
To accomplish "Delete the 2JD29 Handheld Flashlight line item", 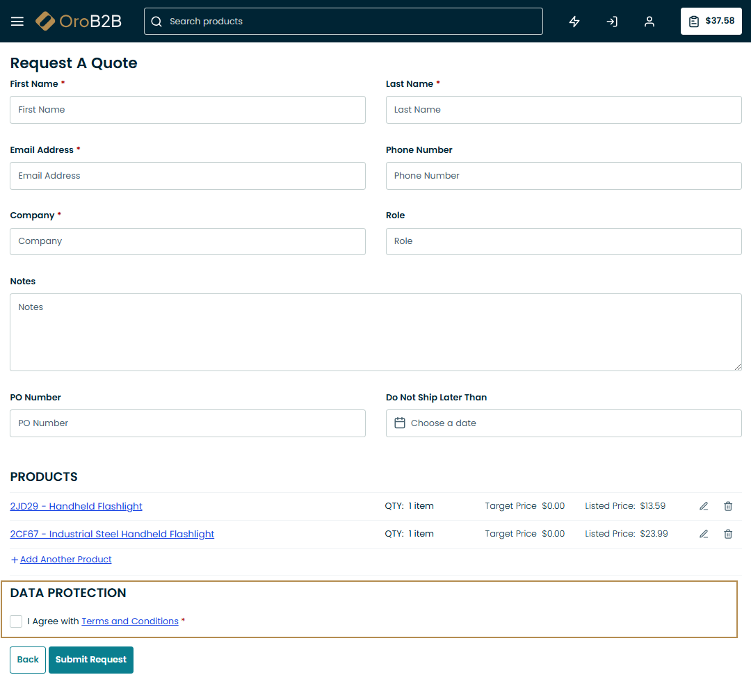I will 728,506.
